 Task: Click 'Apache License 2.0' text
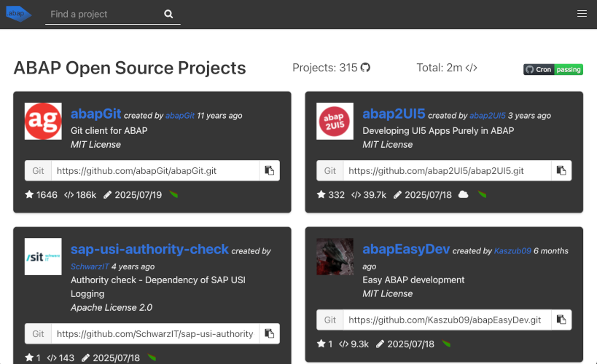coord(112,307)
